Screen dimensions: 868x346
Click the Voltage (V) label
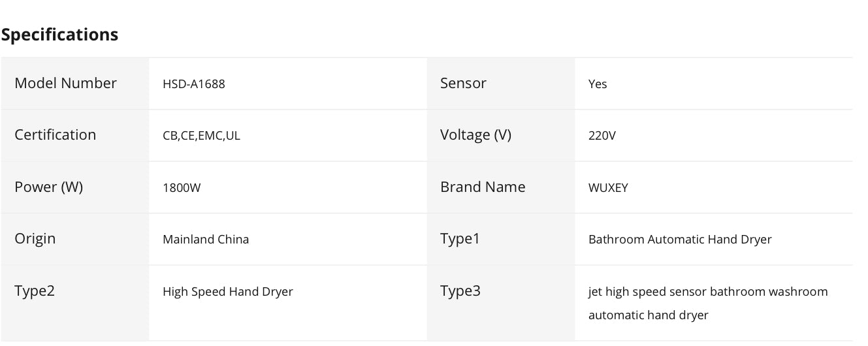[475, 134]
